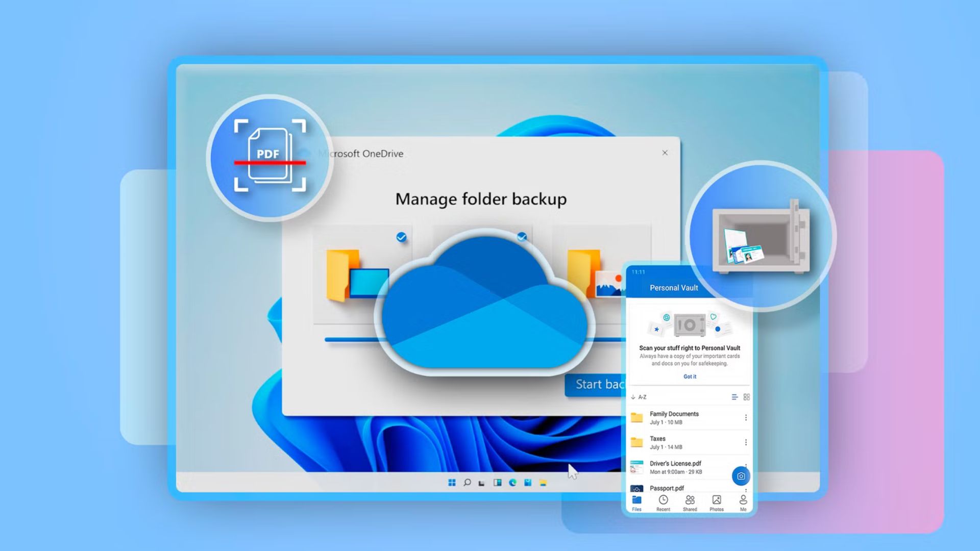The image size is (980, 551).
Task: Tap the camera scan floating button
Action: click(741, 476)
